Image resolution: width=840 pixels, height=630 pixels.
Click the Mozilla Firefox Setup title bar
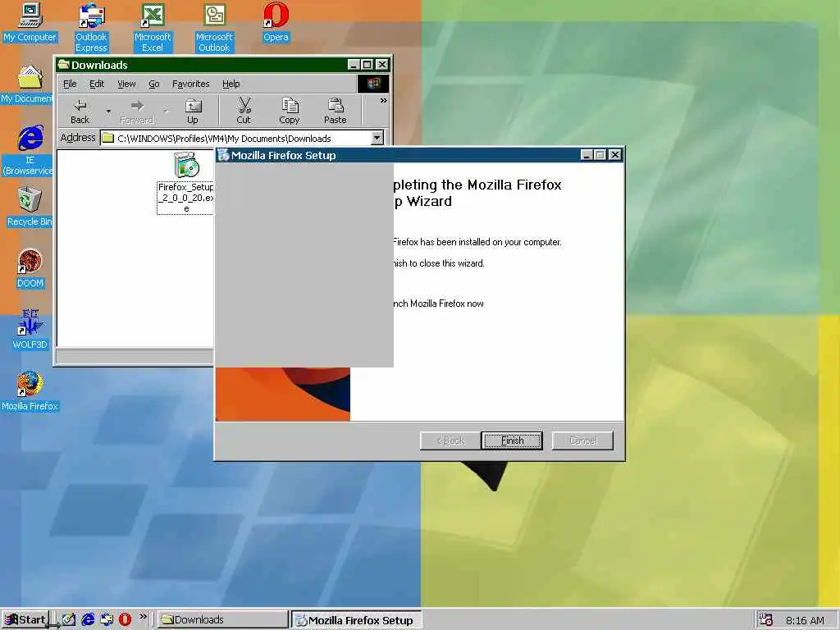(396, 155)
